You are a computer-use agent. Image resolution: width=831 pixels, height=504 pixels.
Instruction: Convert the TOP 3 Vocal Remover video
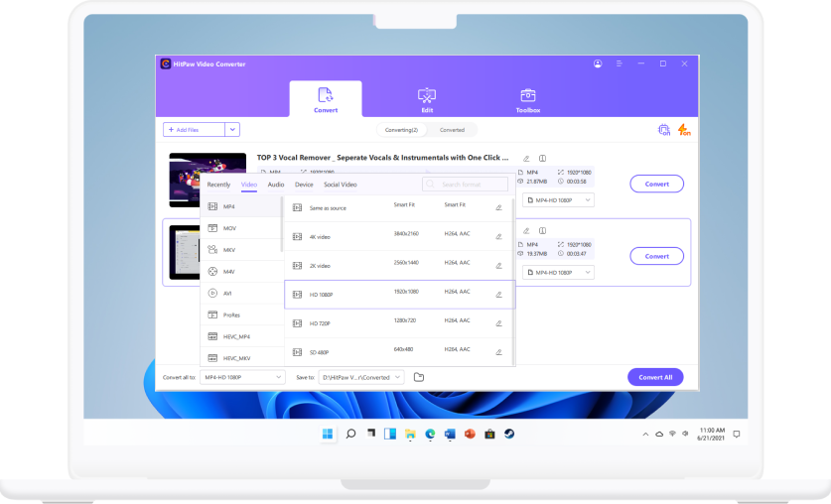coord(656,184)
